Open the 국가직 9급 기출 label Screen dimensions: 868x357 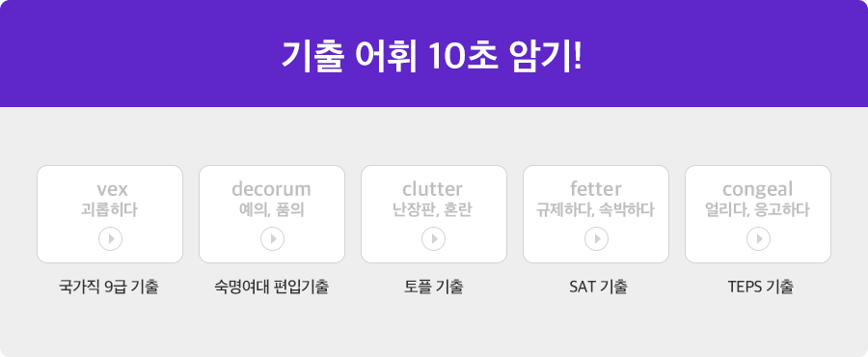108,288
